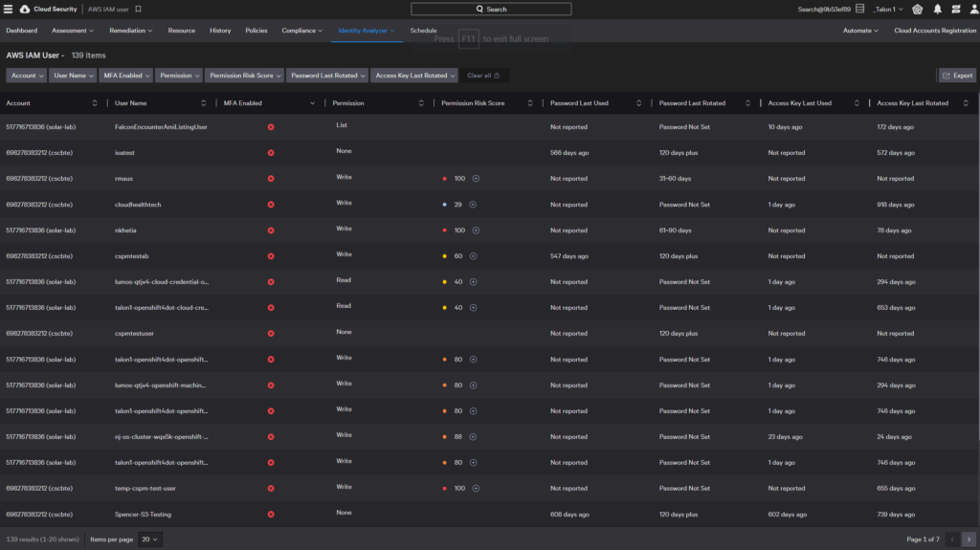
Task: Sort by User Name column
Action: pos(203,103)
